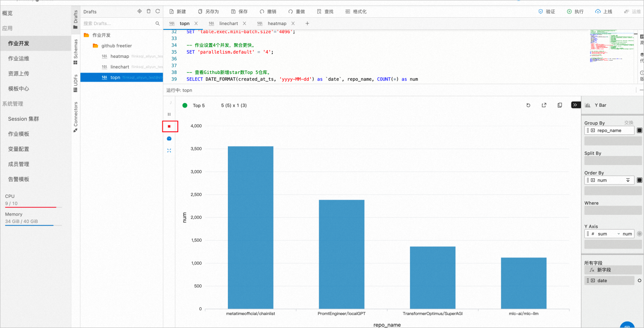644x328 pixels.
Task: Click 格式化 format toolbar button
Action: point(356,12)
